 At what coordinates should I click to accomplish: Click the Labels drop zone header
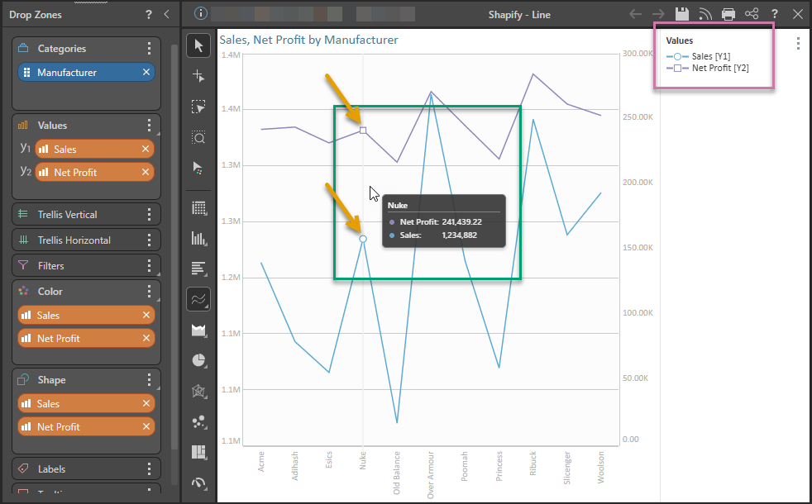[86, 468]
